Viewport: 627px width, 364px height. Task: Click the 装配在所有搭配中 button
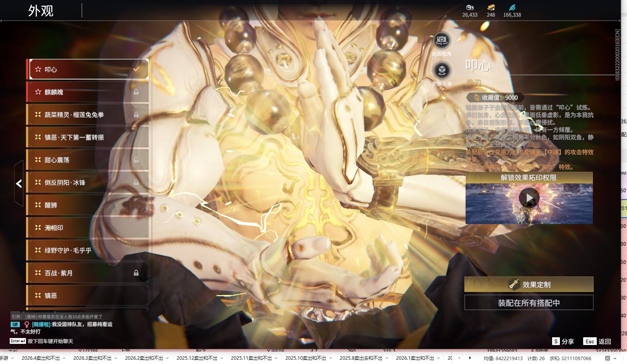point(528,303)
